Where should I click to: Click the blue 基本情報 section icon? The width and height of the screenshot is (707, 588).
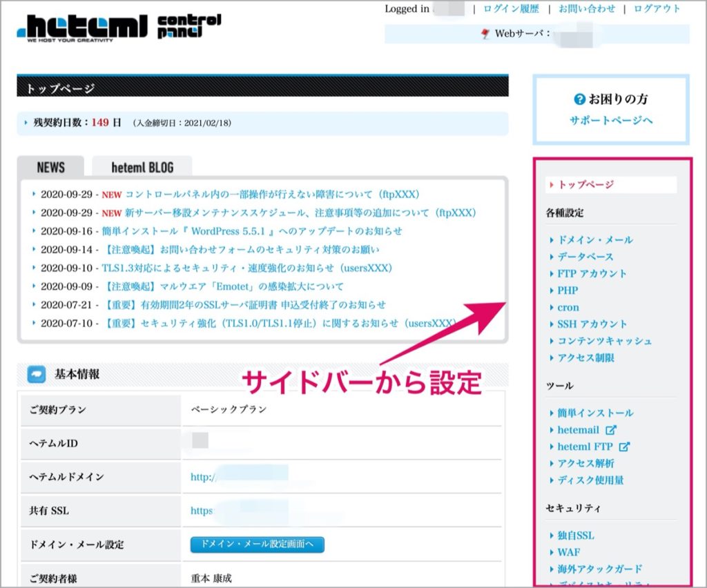pyautogui.click(x=37, y=374)
